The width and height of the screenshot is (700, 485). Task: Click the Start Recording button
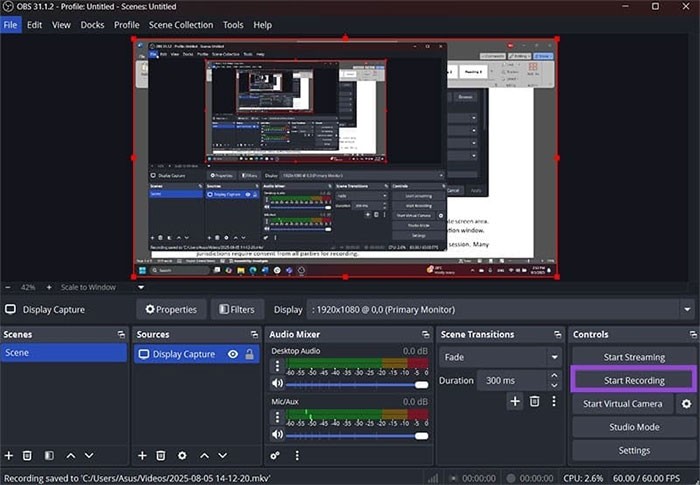[634, 380]
